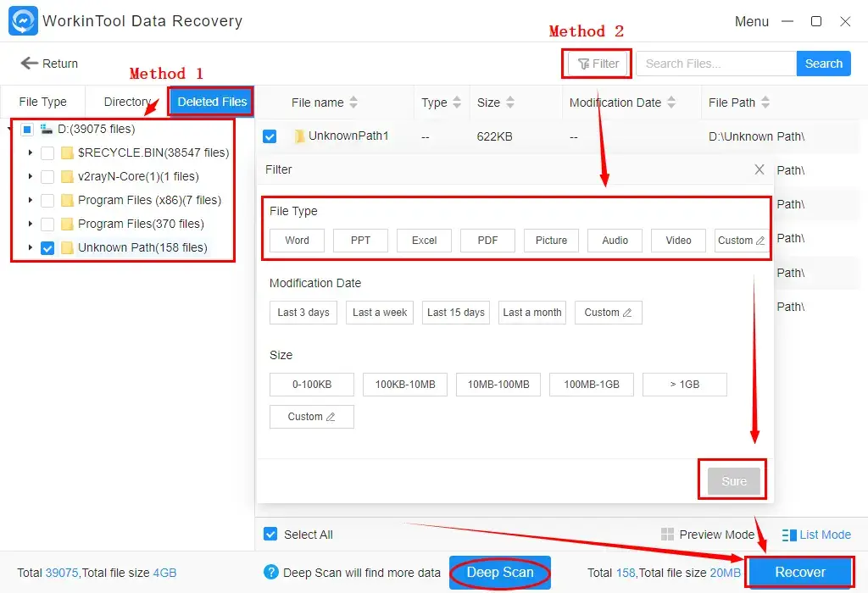Sort by Size using sort arrows
The image size is (868, 593).
pos(510,103)
